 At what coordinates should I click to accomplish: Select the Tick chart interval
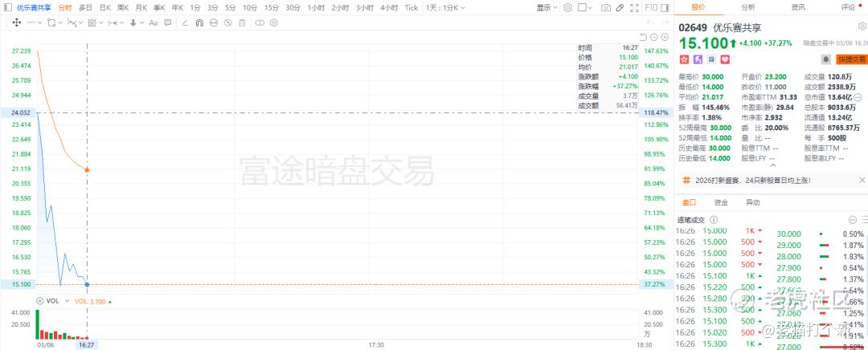click(411, 8)
